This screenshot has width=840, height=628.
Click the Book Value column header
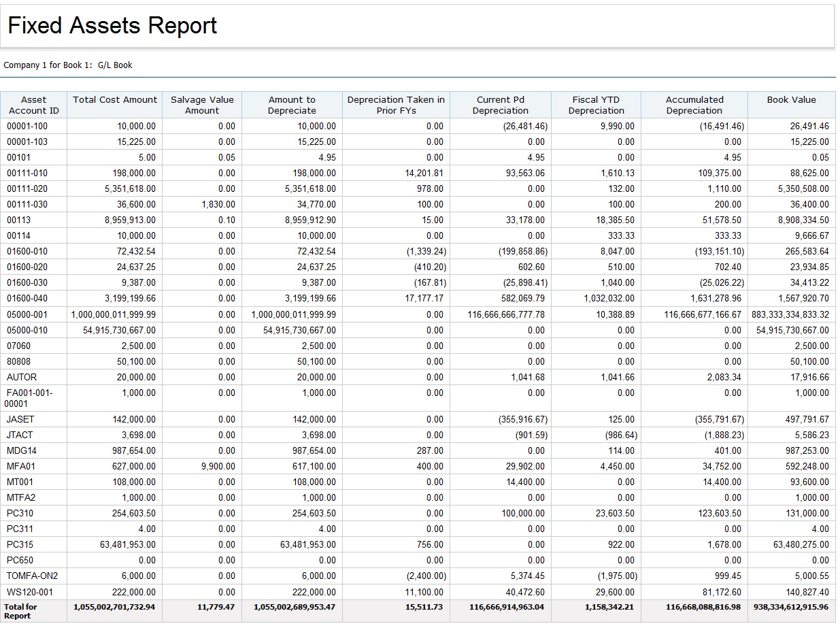[791, 99]
